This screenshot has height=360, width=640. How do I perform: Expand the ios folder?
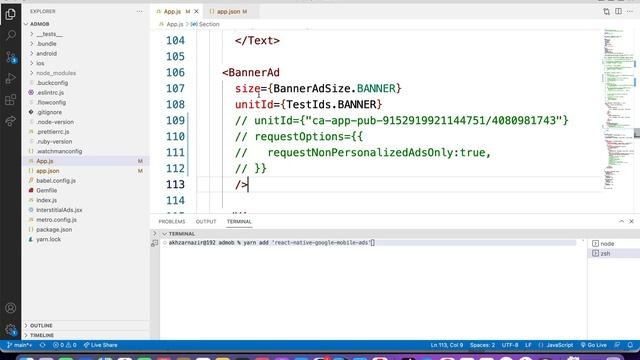[x=40, y=63]
